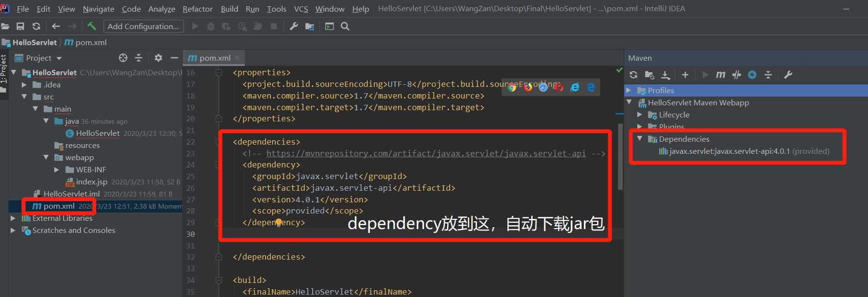Open the page in Safari browser icon
This screenshot has height=297, width=868.
point(543,87)
